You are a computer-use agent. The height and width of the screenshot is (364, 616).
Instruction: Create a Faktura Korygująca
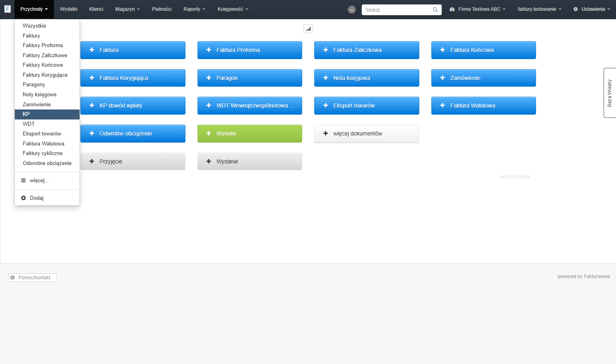pyautogui.click(x=133, y=78)
